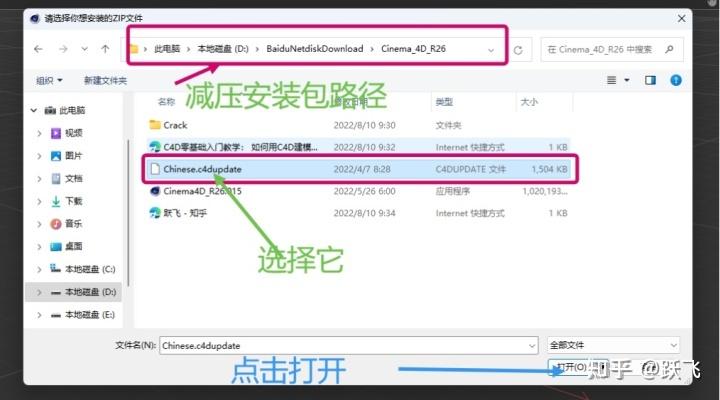The height and width of the screenshot is (400, 720).
Task: Click Cinema4D_R26.015 application icon
Action: [155, 191]
